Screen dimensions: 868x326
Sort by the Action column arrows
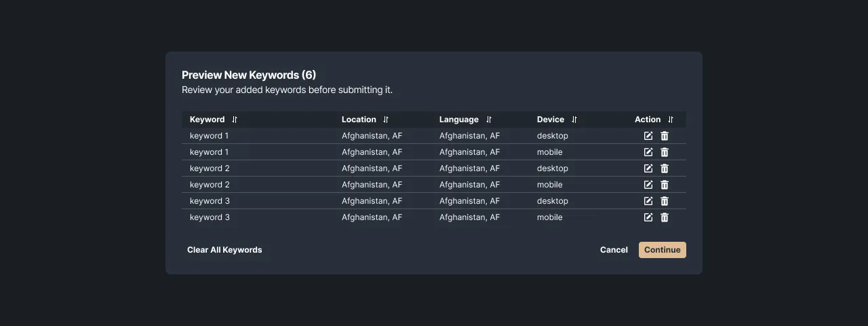click(671, 120)
